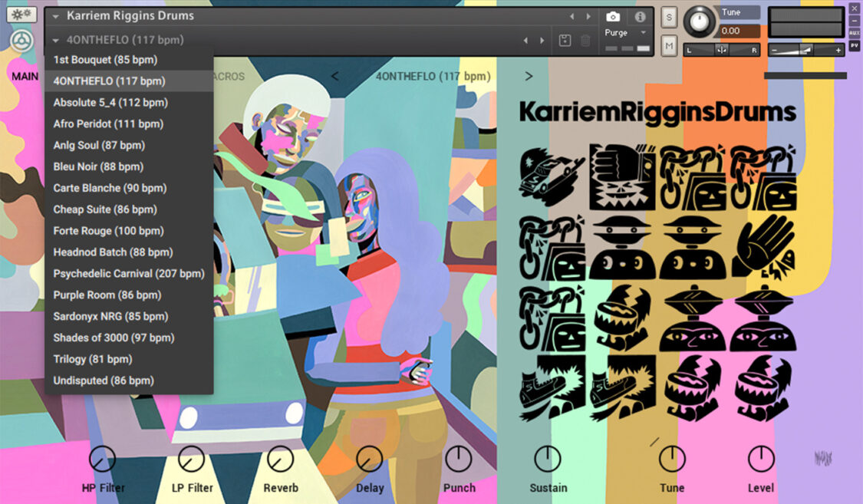
Task: Go to next kit with right arrow
Action: pos(529,76)
